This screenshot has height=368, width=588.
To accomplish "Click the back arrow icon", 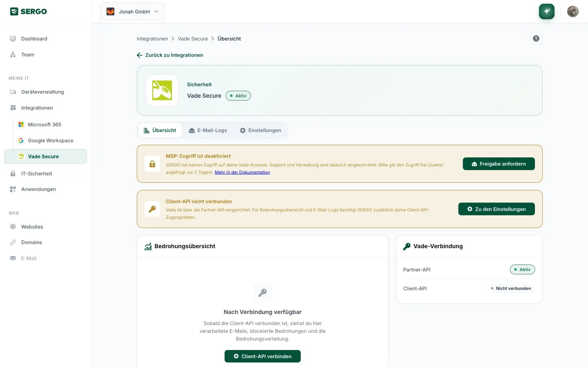I will [x=140, y=55].
